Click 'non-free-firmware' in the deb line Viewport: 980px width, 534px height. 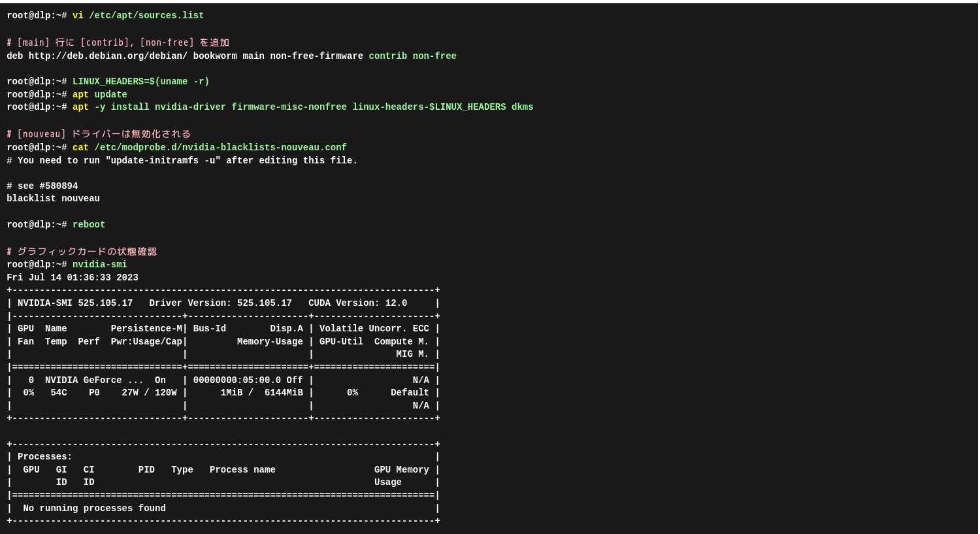click(x=316, y=56)
